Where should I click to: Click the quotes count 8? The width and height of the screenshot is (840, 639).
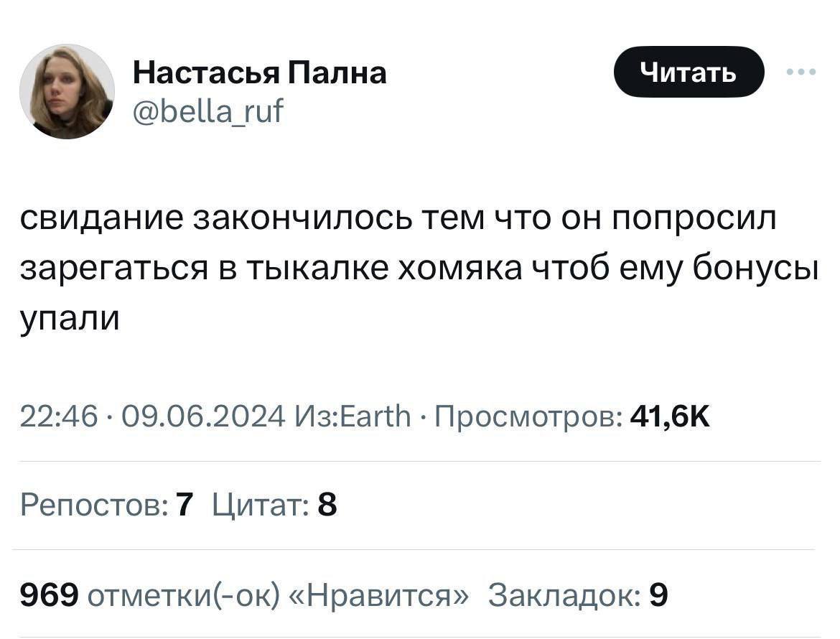(327, 506)
